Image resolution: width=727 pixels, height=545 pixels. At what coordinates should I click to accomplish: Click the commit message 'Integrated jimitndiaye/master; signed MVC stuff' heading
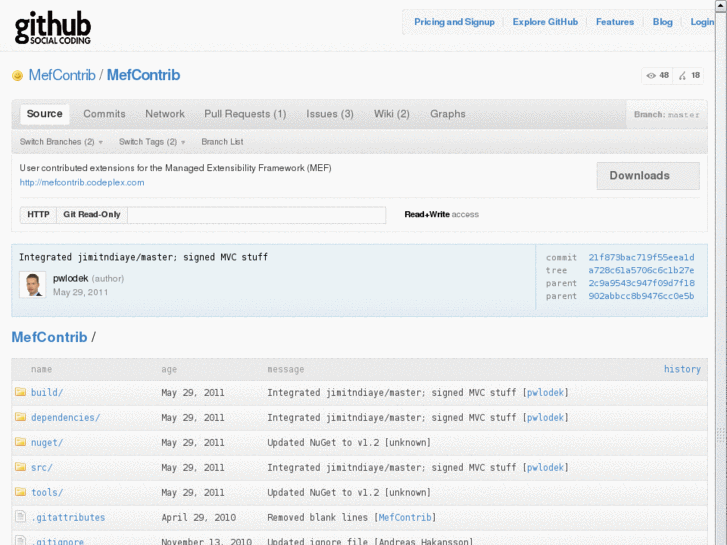[x=143, y=257]
